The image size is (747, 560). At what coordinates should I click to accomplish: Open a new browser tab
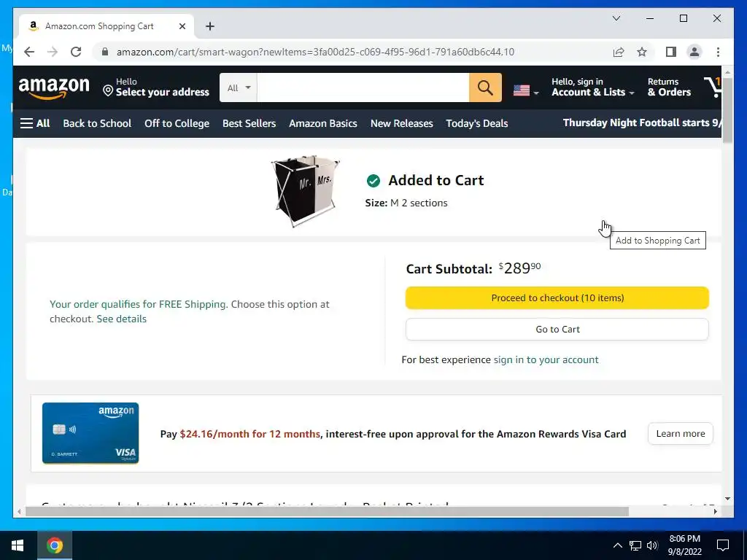click(x=210, y=26)
